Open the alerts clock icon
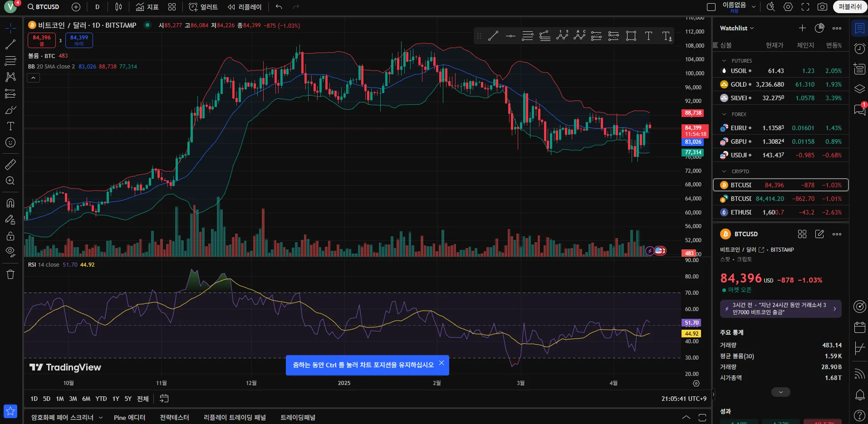 pos(859,49)
